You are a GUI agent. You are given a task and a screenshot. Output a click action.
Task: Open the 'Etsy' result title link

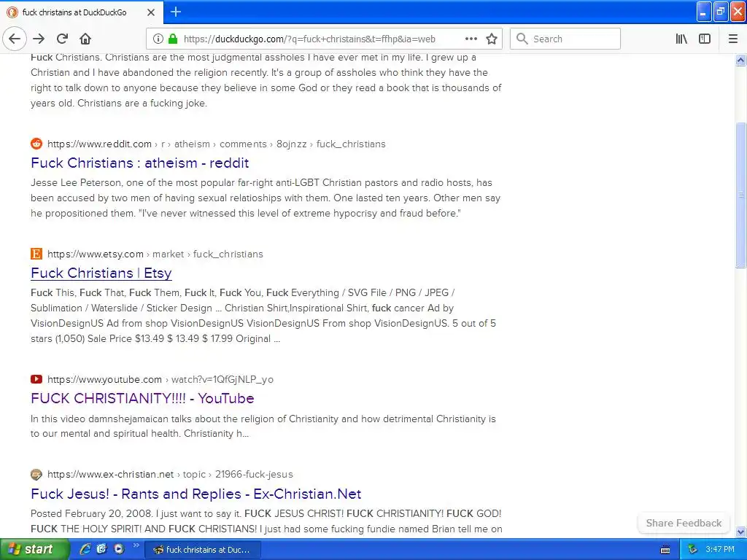click(101, 273)
